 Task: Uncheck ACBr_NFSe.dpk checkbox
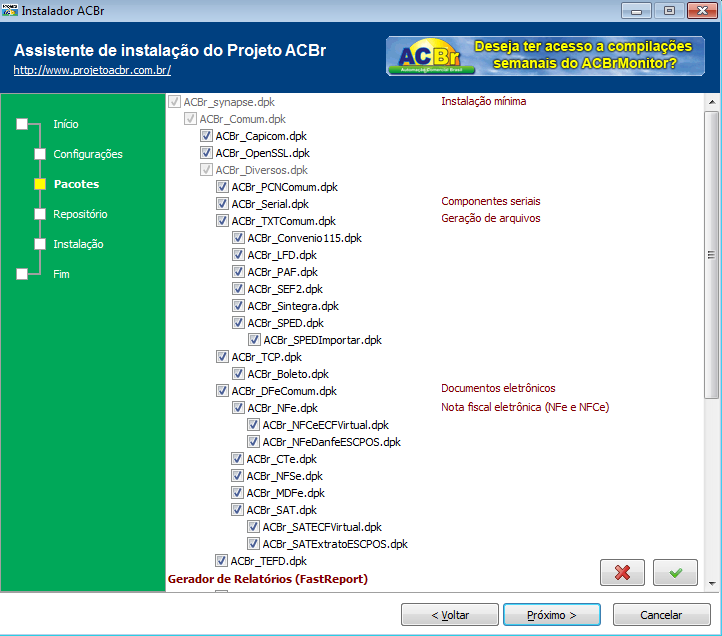coord(237,476)
